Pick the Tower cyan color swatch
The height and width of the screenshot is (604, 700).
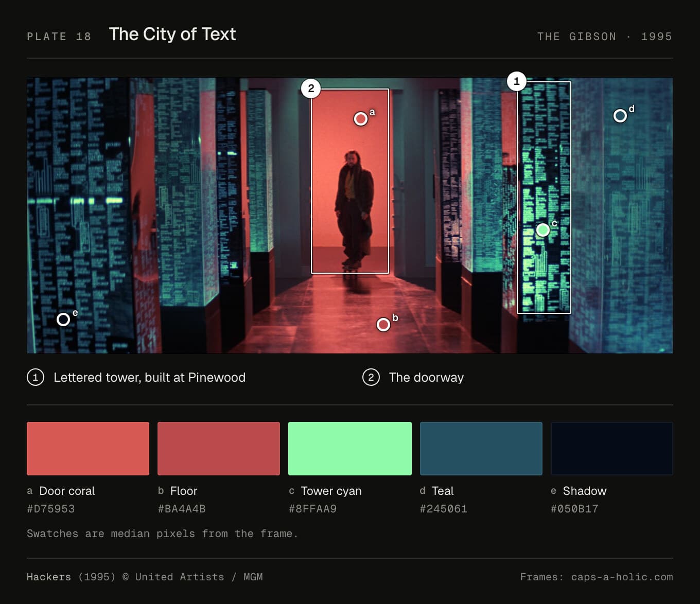click(350, 449)
